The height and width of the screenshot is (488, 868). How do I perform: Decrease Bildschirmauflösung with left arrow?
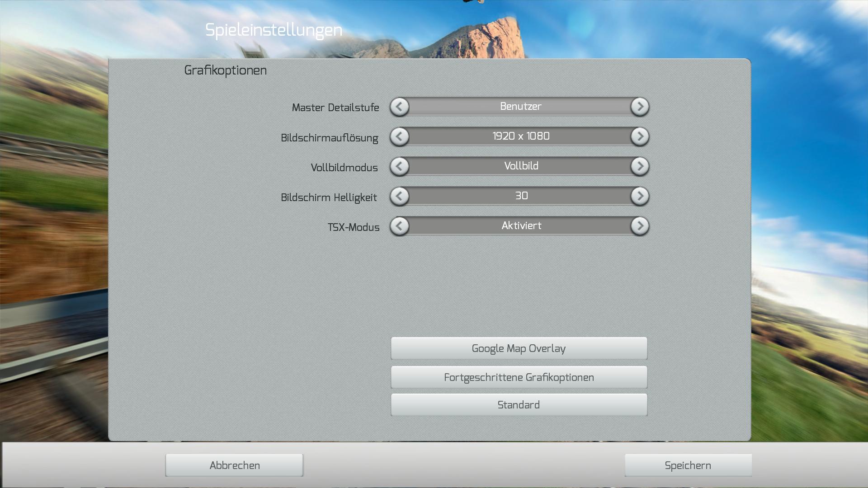click(x=400, y=137)
